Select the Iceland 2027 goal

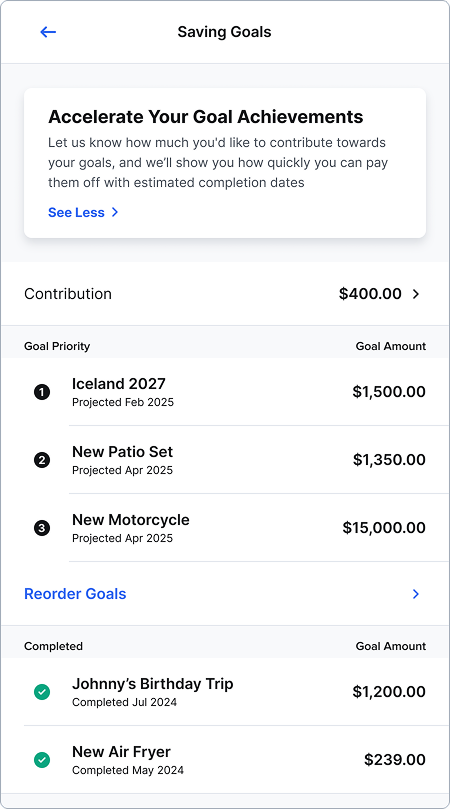tap(225, 392)
